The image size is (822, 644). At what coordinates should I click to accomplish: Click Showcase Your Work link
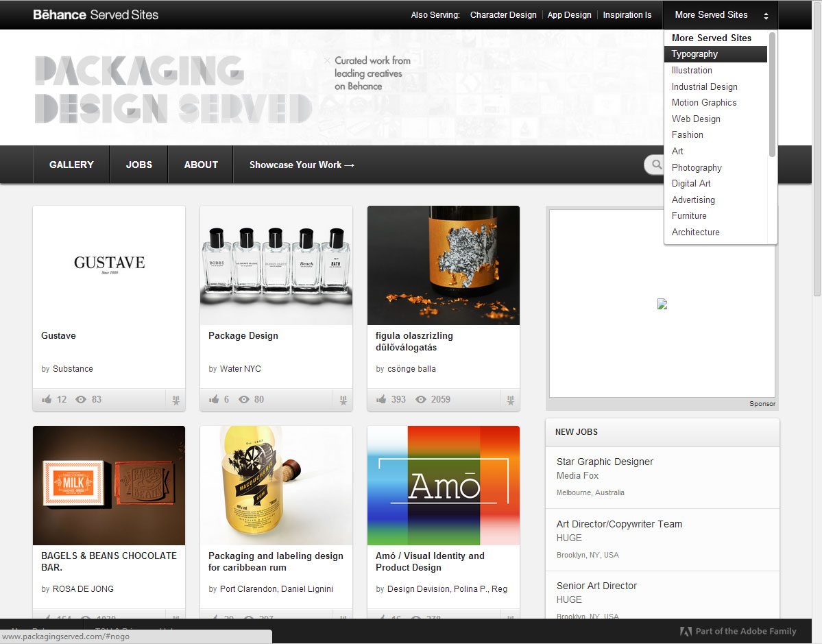302,165
